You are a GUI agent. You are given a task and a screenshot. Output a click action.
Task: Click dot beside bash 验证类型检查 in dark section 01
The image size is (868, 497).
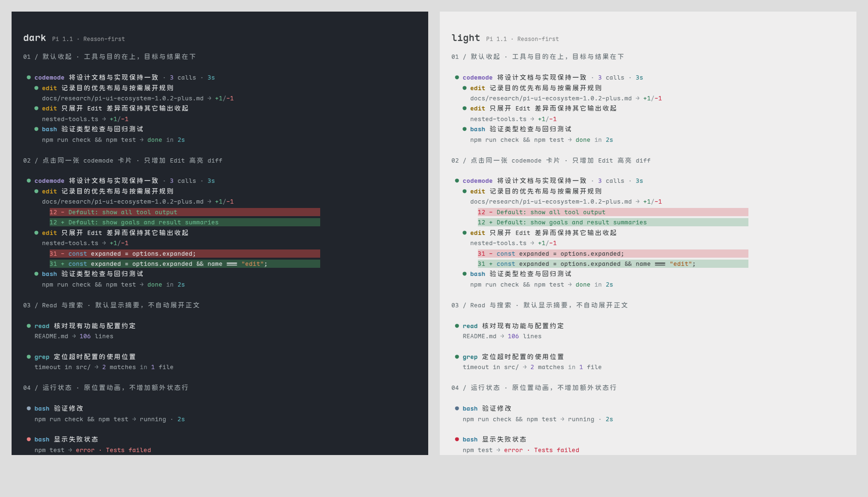point(37,129)
